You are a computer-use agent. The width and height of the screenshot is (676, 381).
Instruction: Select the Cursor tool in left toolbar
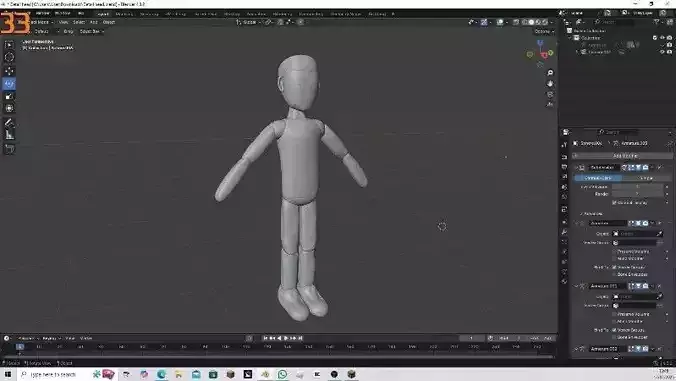pos(9,57)
